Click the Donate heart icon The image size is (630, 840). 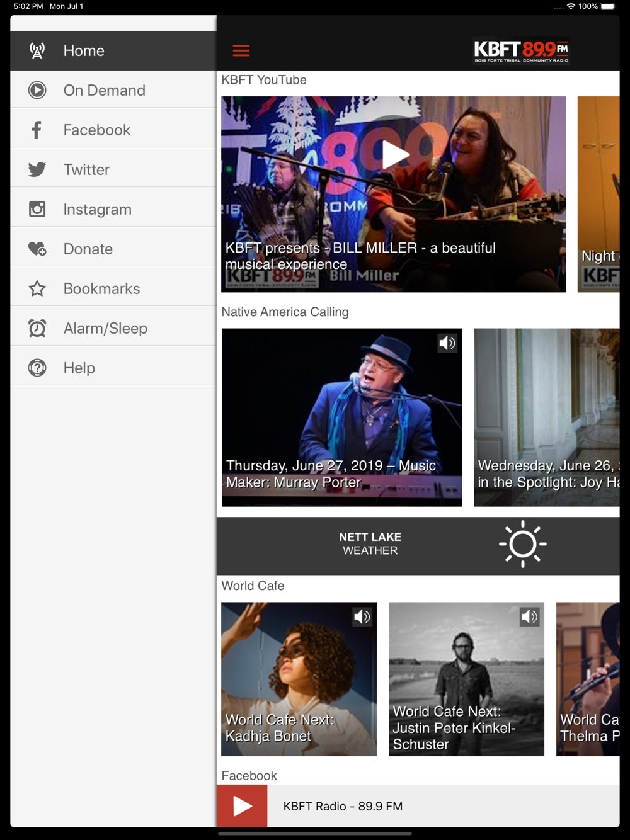coord(37,249)
